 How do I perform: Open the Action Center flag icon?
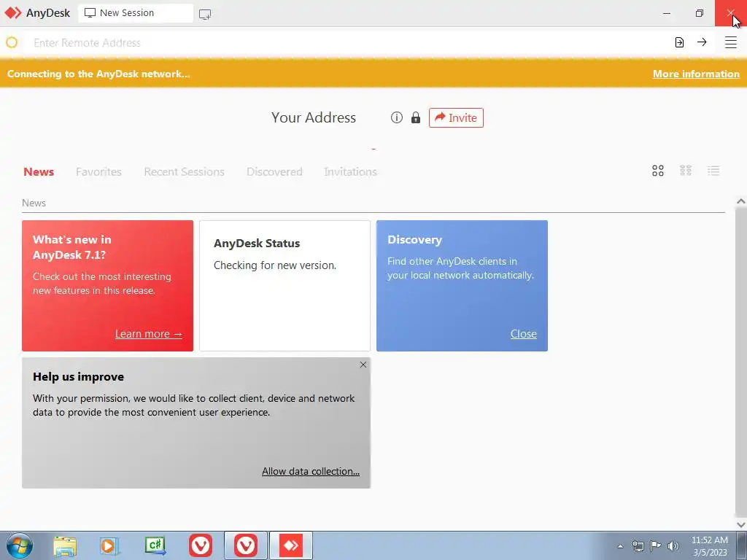656,546
